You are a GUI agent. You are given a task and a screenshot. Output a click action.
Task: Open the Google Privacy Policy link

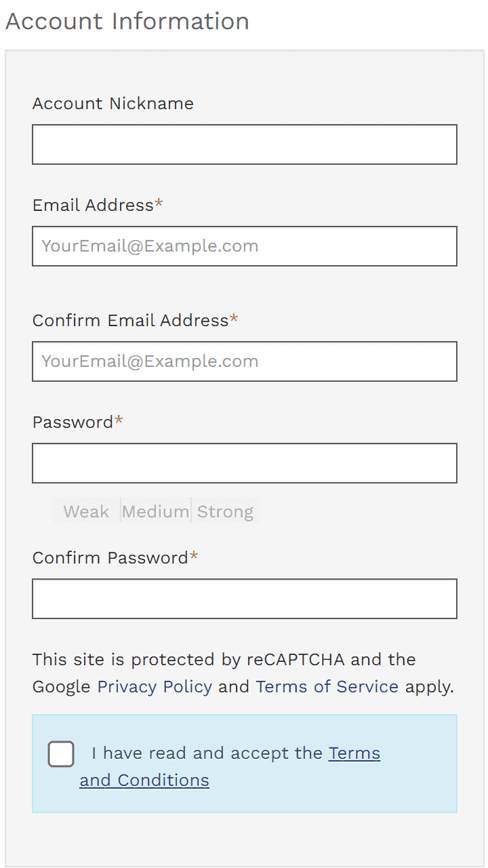click(155, 686)
